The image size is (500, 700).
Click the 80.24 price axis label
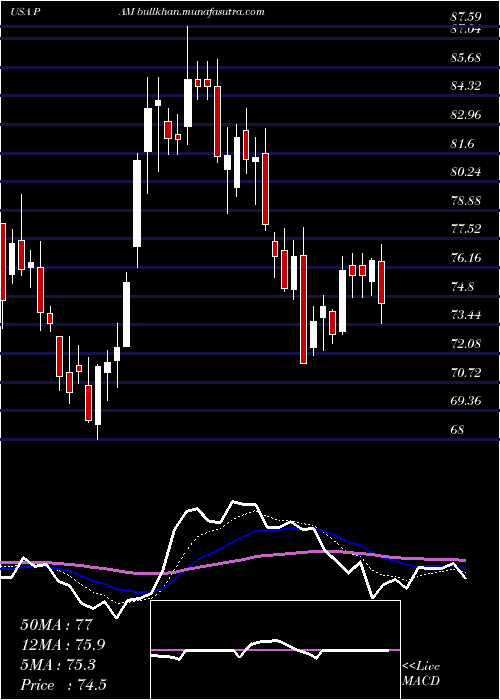click(x=466, y=172)
